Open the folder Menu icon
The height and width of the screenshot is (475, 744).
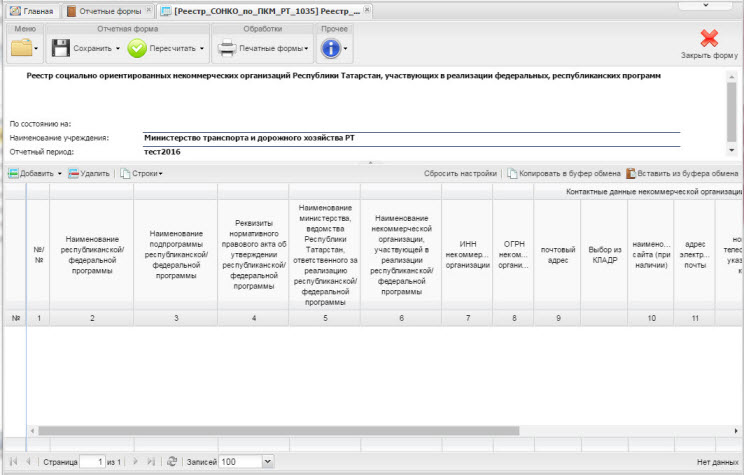click(21, 48)
